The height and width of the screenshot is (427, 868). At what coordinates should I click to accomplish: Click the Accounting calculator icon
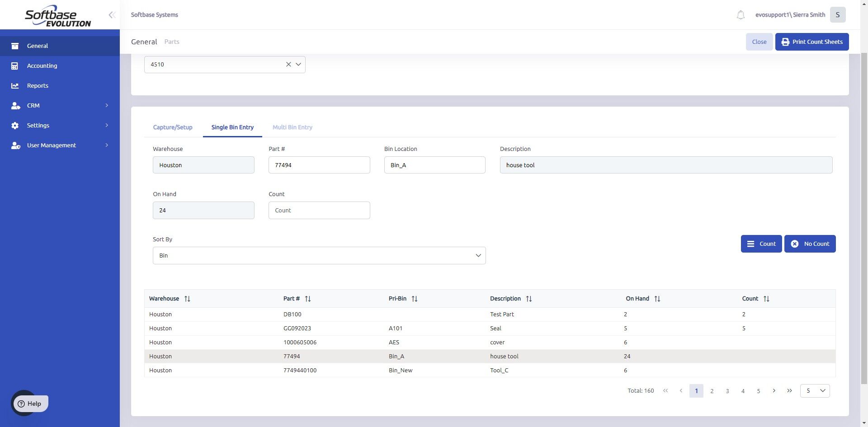(x=15, y=66)
